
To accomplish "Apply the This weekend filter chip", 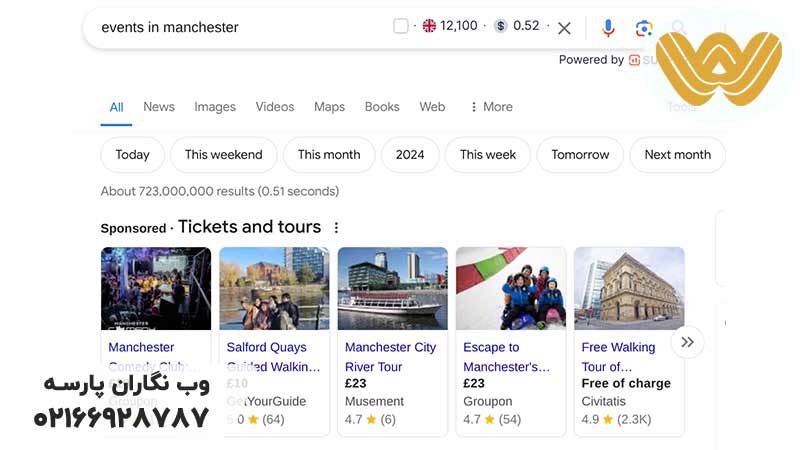I will click(223, 155).
